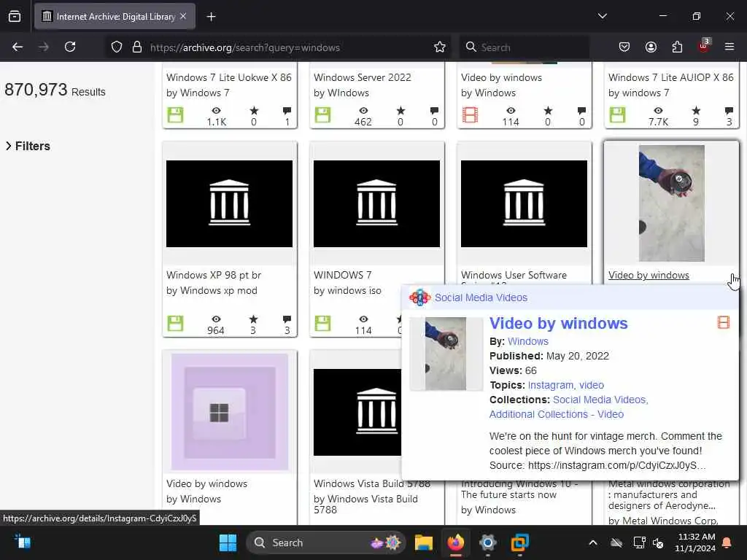Viewport: 747px width, 560px height.
Task: Open the Instagram, video topics link
Action: coord(566,385)
